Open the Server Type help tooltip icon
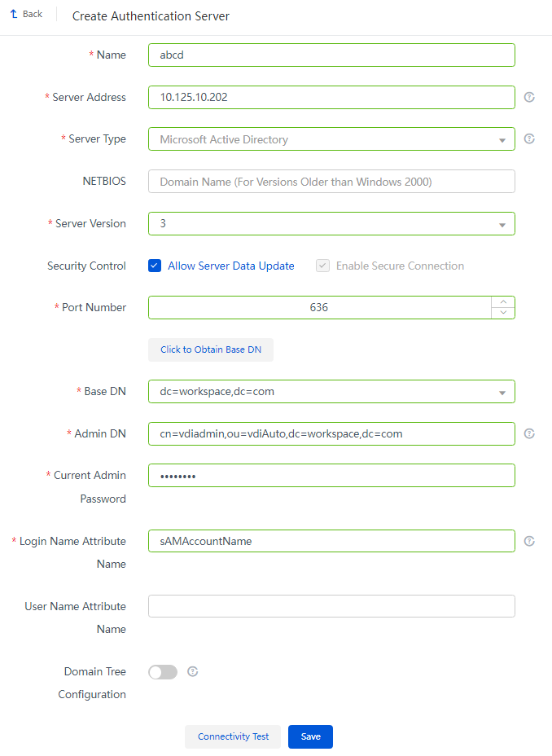Viewport: 552px width, 756px height. pos(529,138)
